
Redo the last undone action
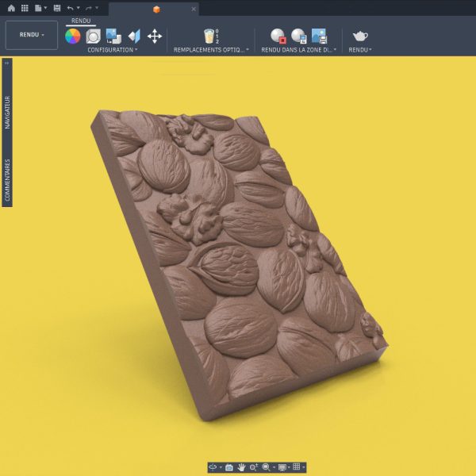pyautogui.click(x=89, y=8)
